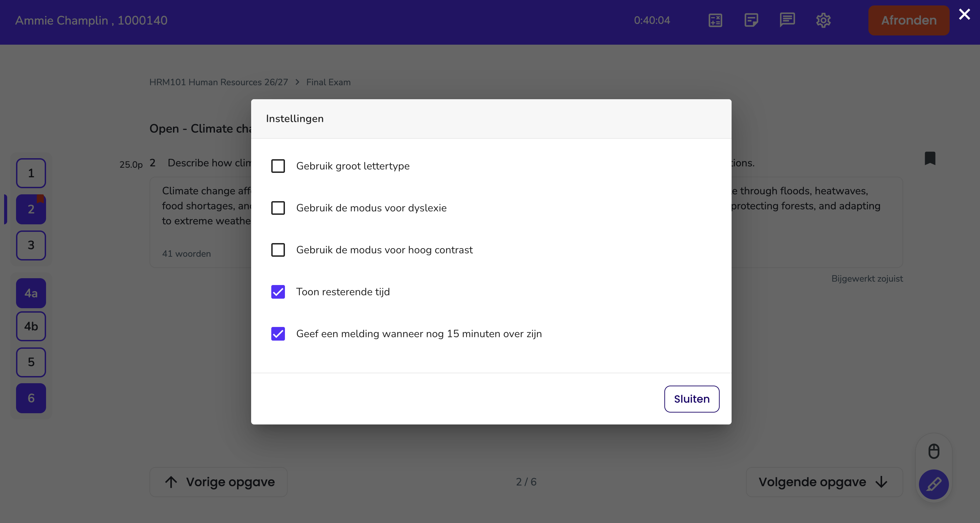Click the 'Gebruik de modus voor hoog contrast' label
The height and width of the screenshot is (523, 980).
pos(384,250)
